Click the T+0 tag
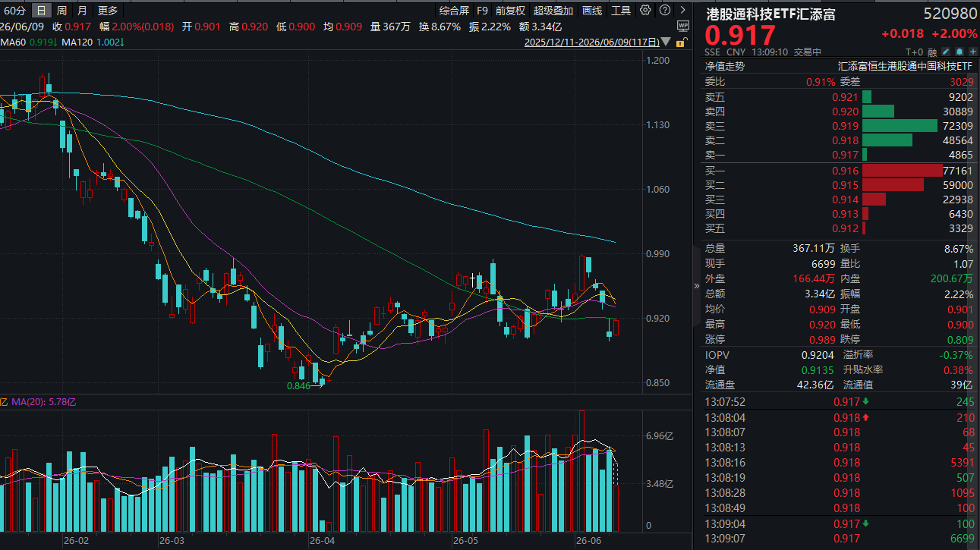Viewport: 980px width, 550px height. (915, 52)
